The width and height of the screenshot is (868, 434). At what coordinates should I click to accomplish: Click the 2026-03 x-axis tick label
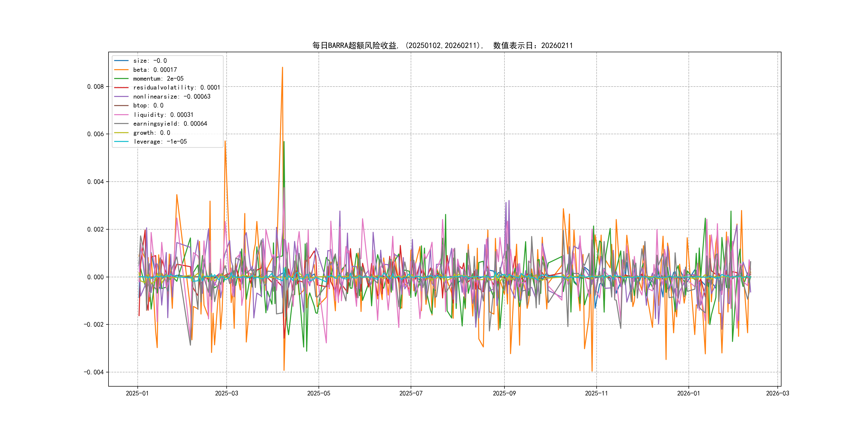pos(777,393)
